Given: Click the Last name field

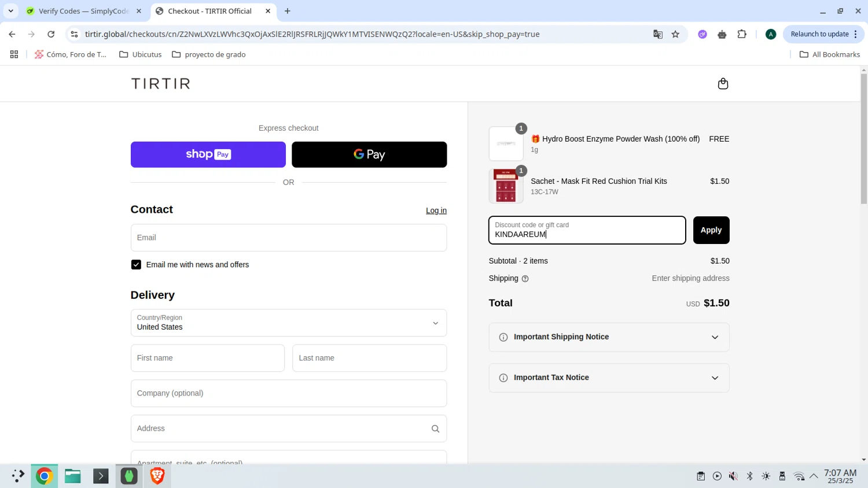Looking at the screenshot, I should point(369,358).
